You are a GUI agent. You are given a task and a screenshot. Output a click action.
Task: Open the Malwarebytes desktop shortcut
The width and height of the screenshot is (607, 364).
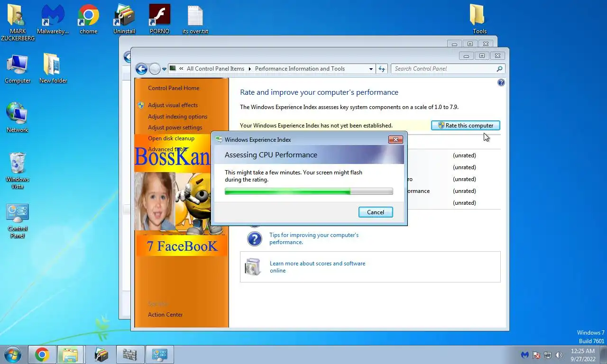pyautogui.click(x=53, y=19)
